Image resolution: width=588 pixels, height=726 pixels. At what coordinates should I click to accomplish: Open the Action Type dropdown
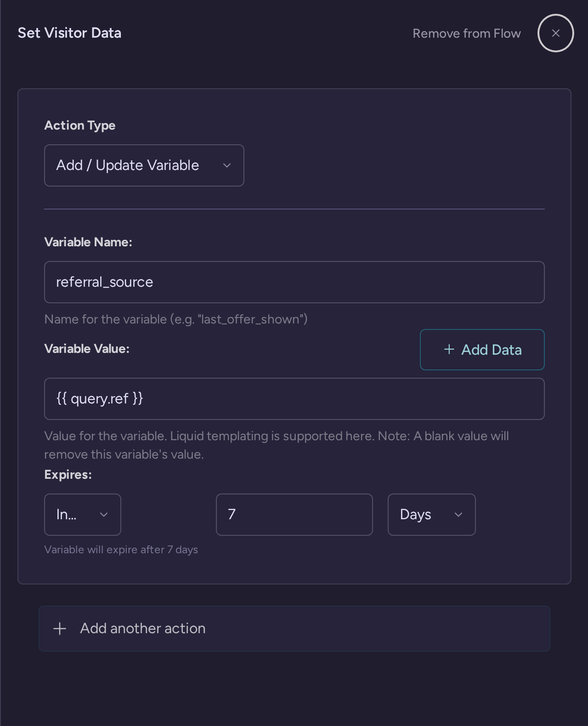tap(144, 165)
